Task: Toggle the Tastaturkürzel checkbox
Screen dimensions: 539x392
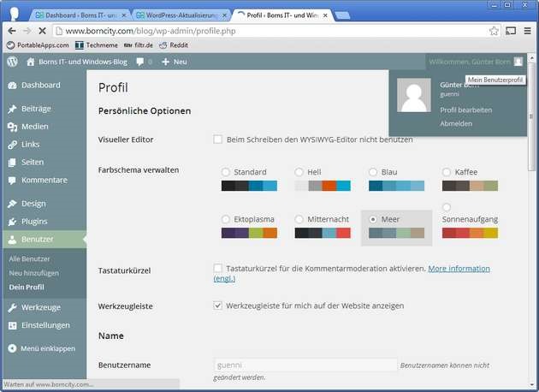Action: coord(218,269)
